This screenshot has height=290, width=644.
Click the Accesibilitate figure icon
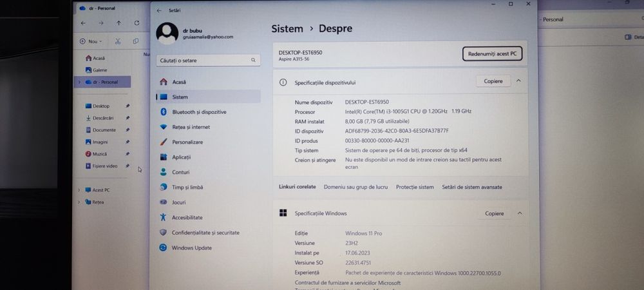click(x=164, y=217)
